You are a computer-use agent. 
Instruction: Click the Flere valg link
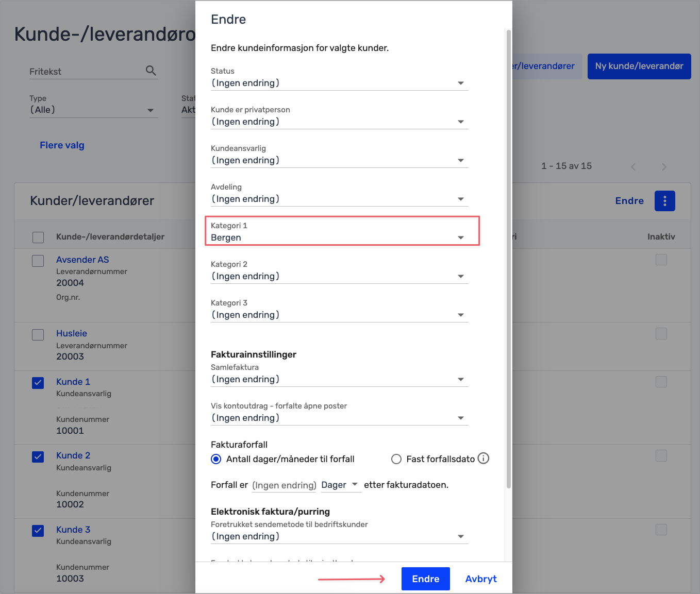coord(62,145)
